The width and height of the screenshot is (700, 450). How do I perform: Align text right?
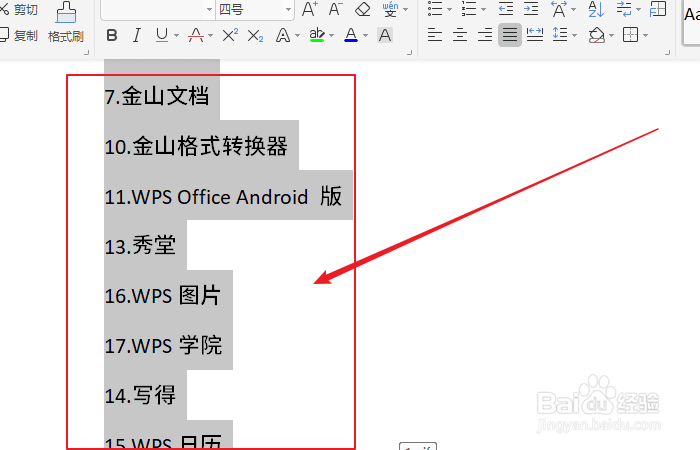point(485,35)
